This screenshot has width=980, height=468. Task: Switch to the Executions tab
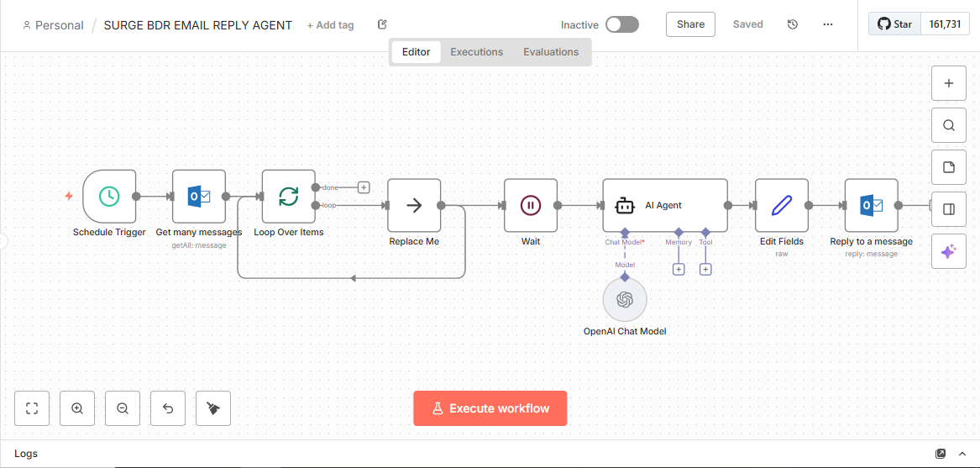476,52
